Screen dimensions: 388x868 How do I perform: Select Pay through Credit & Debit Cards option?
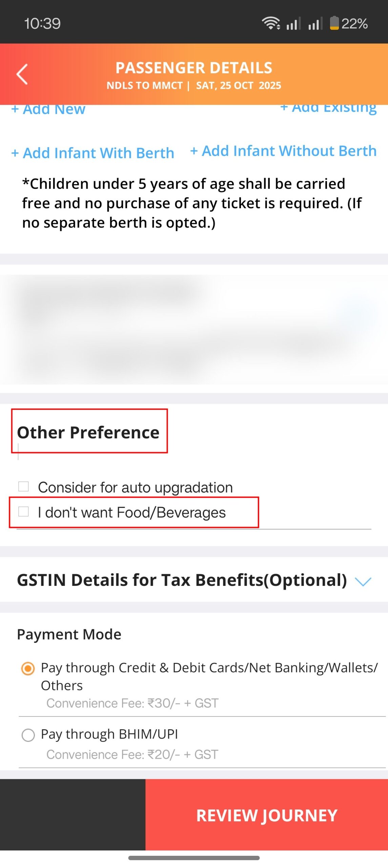pos(28,669)
